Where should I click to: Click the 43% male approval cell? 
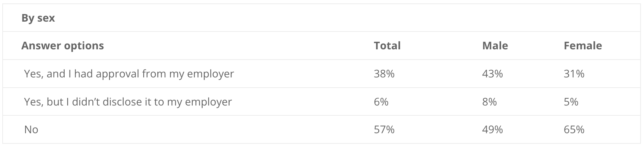pos(492,74)
